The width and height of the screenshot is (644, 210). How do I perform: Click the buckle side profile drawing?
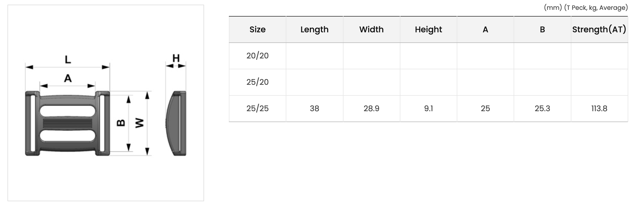click(176, 123)
